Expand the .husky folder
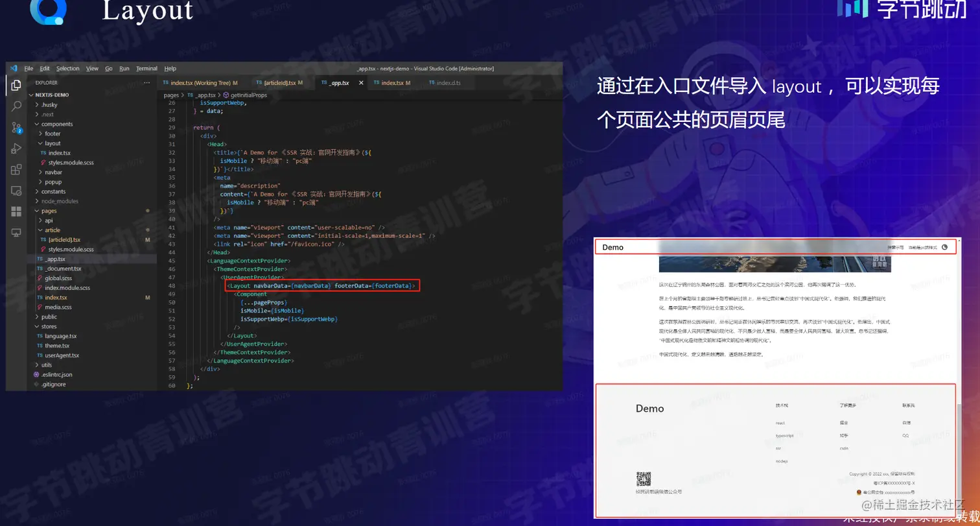Viewport: 980px width, 526px height. pos(45,104)
